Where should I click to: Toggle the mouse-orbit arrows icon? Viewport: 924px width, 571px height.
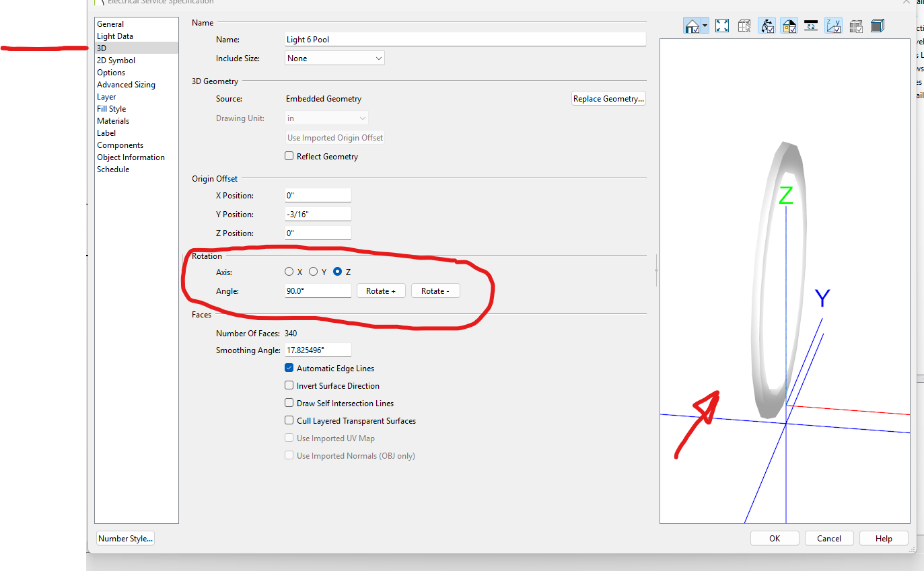767,26
